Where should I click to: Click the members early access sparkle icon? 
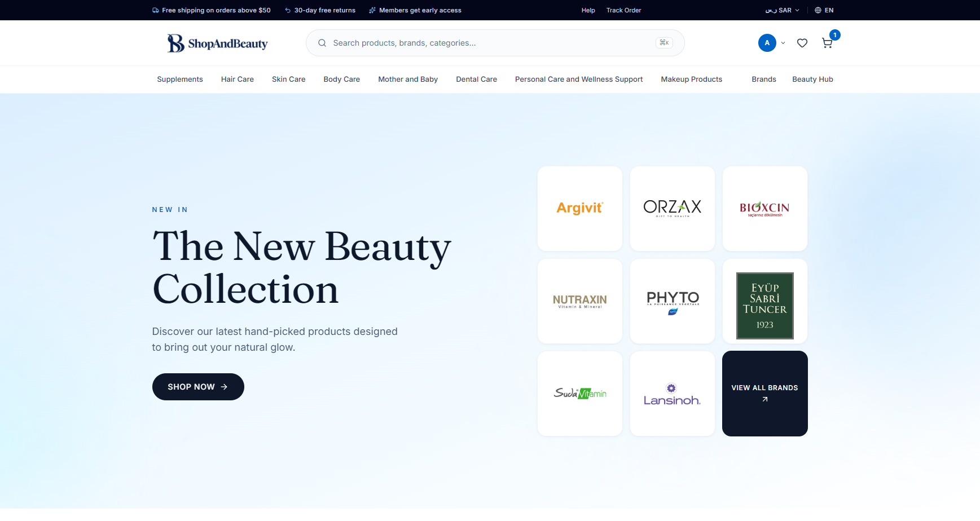pyautogui.click(x=372, y=10)
